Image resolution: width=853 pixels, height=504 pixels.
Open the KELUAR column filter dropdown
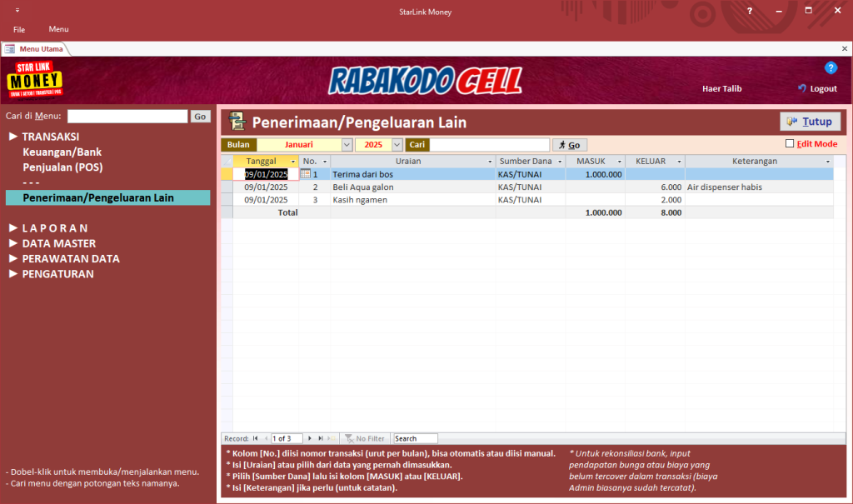point(679,162)
